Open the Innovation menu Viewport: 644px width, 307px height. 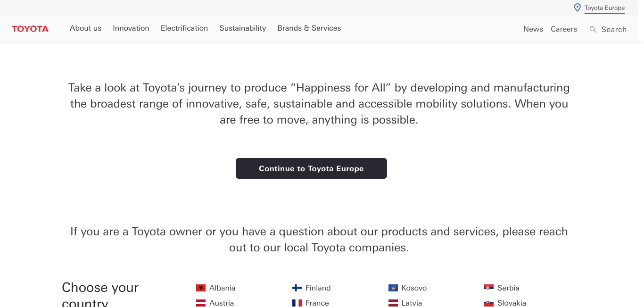(x=131, y=28)
